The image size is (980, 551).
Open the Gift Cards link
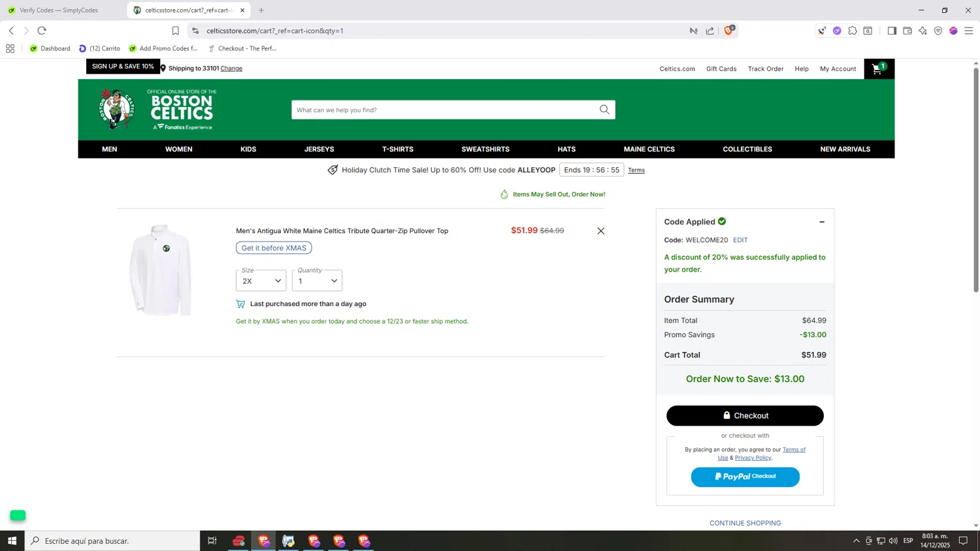point(721,69)
